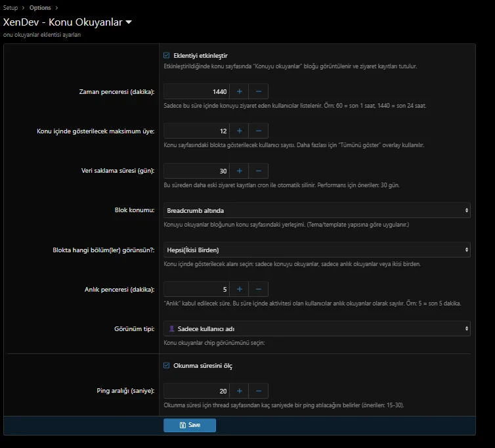Disable the Okunma süresini ölç checkbox
Screen dimensions: 495x448
pyautogui.click(x=167, y=366)
